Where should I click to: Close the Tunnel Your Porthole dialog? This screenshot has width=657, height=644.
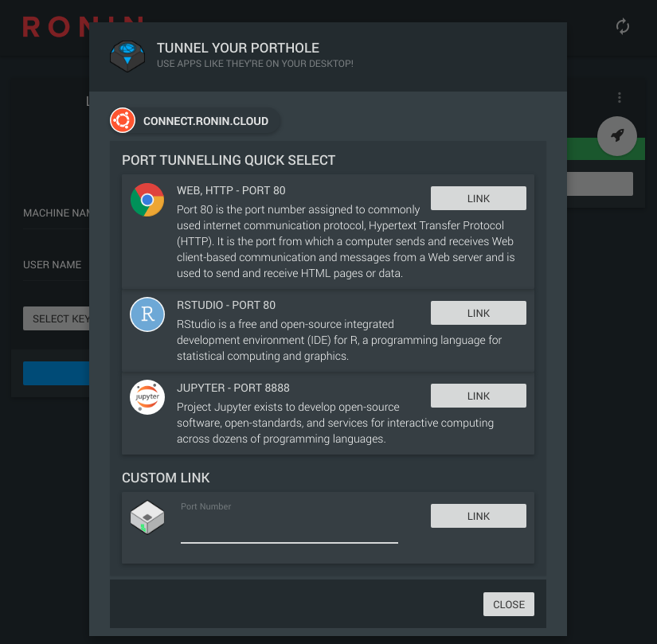509,604
